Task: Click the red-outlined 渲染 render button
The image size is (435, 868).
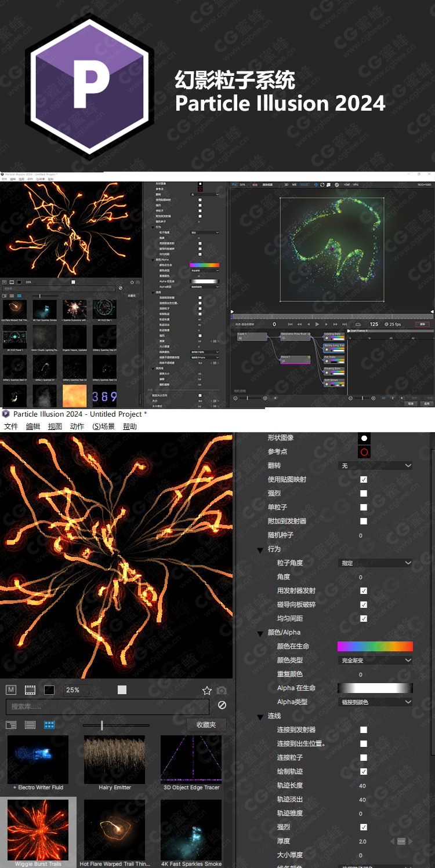Action: tap(422, 324)
